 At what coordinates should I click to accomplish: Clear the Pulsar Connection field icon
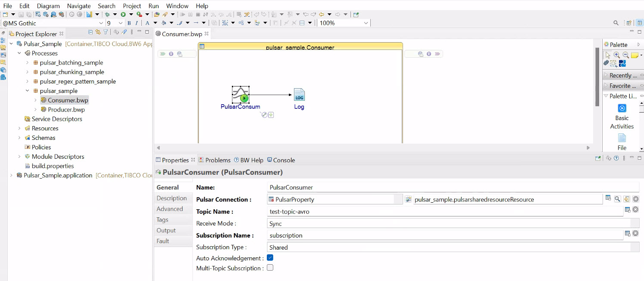635,199
